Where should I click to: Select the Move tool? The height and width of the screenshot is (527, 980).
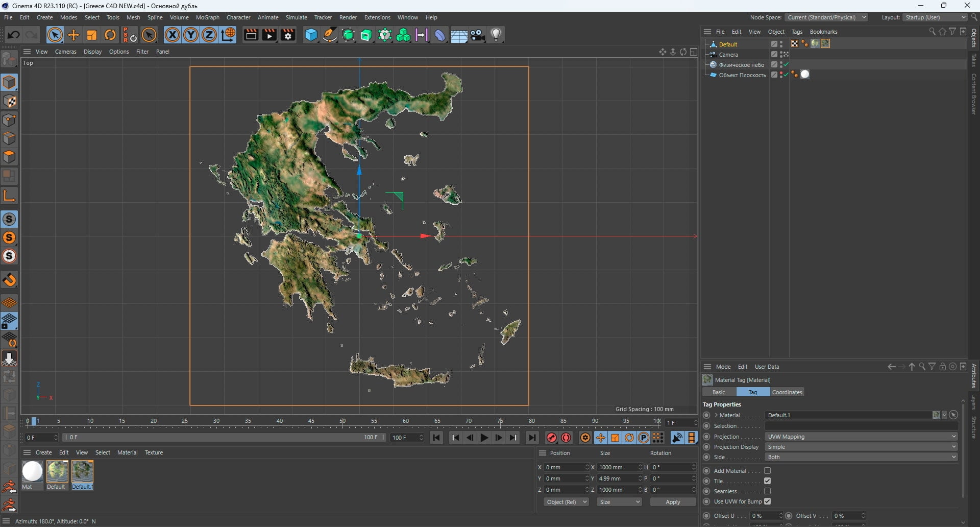tap(73, 35)
